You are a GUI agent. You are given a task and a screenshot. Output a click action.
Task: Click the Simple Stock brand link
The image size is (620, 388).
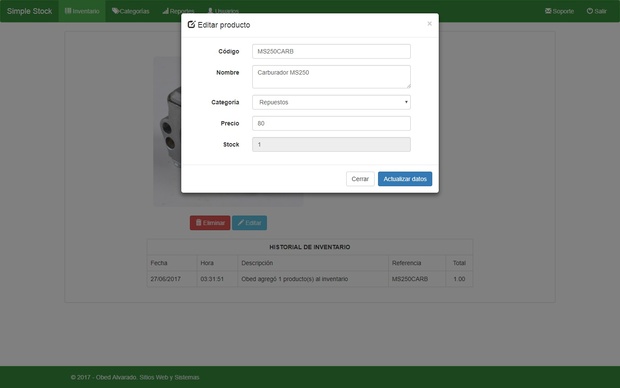click(x=29, y=11)
